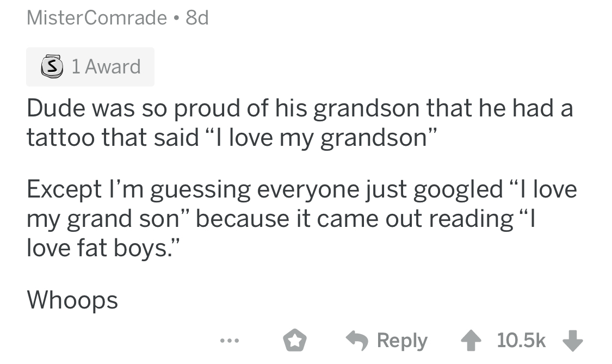Screen dimensions: 612x364
Task: Click the word googled in the comment
Action: point(459,190)
